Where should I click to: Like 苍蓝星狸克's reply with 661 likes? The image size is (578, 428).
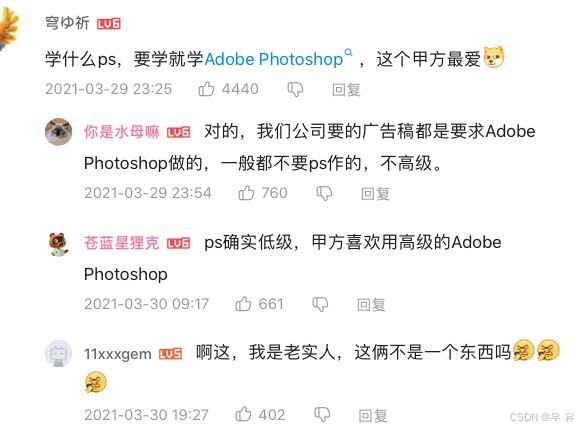(243, 304)
